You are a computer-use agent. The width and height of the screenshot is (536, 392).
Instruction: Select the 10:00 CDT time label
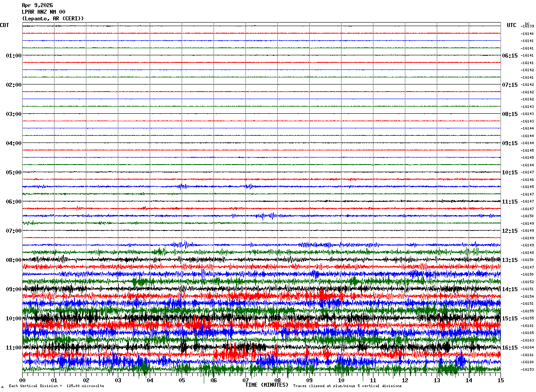tap(14, 319)
